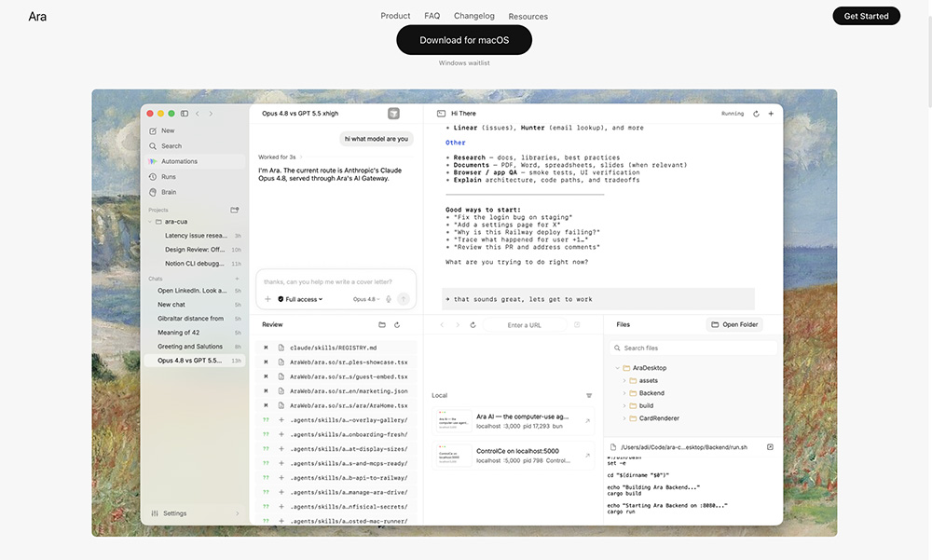Click the Search files field
This screenshot has height=560, width=932.
coord(693,348)
